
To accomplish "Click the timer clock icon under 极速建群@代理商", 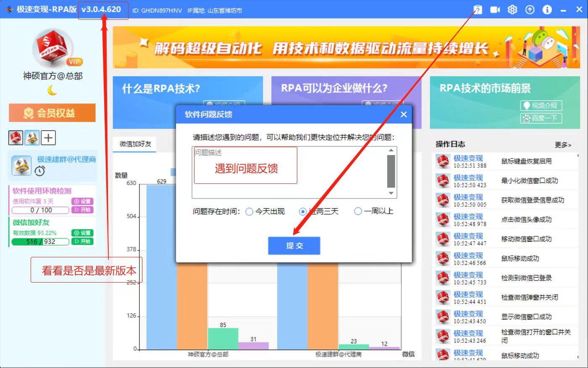I will [40, 171].
